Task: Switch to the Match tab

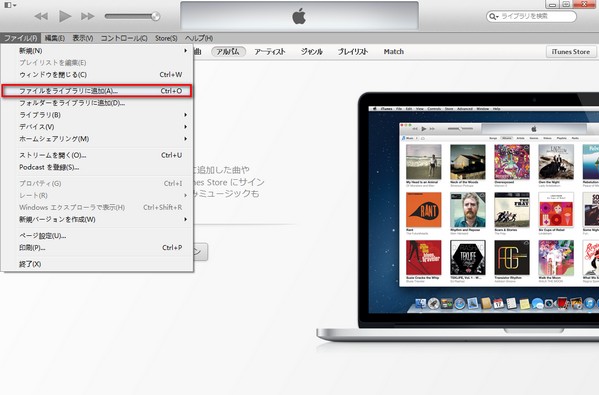Action: tap(393, 52)
